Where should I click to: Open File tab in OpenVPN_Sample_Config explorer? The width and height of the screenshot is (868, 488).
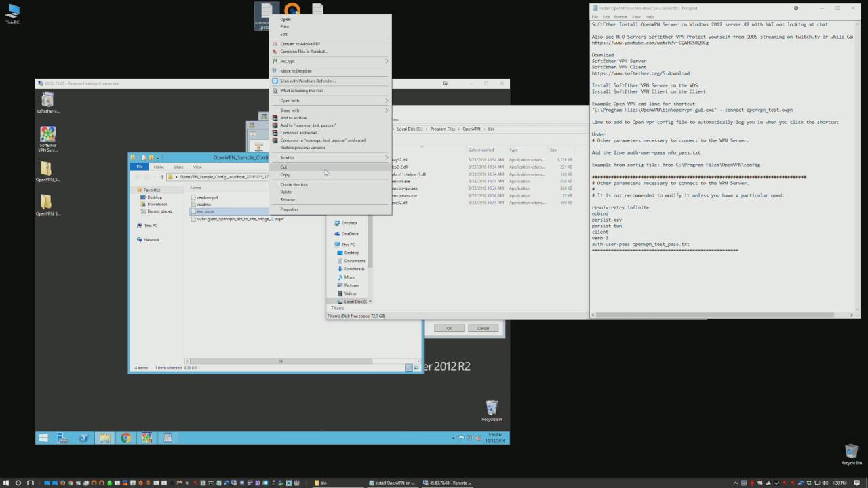[x=140, y=167]
